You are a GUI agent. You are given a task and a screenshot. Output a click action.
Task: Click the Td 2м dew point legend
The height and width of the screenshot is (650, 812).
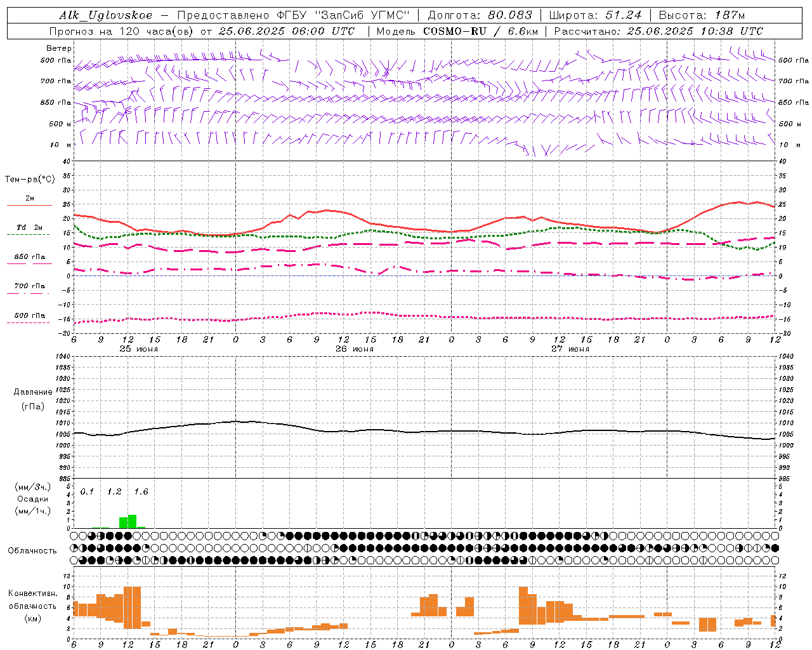pyautogui.click(x=30, y=227)
